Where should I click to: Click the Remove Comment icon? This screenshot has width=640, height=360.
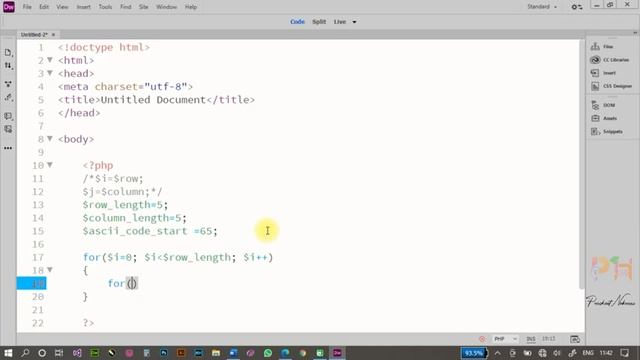point(8,129)
